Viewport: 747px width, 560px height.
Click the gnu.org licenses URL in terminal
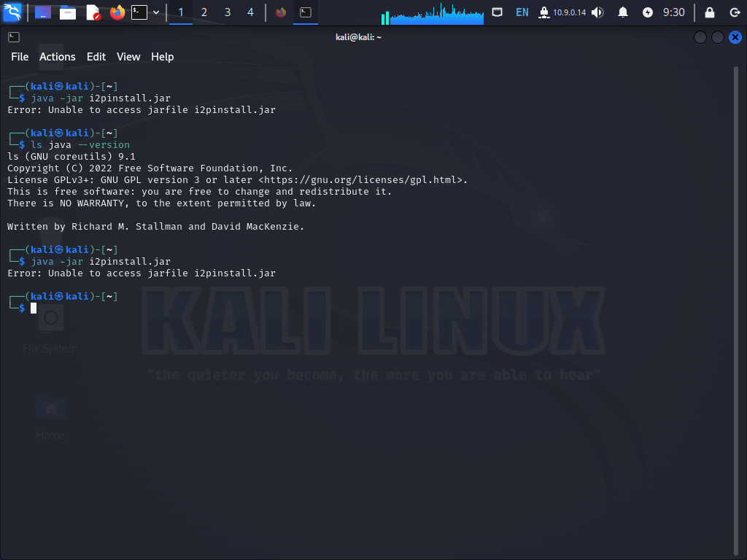click(360, 180)
